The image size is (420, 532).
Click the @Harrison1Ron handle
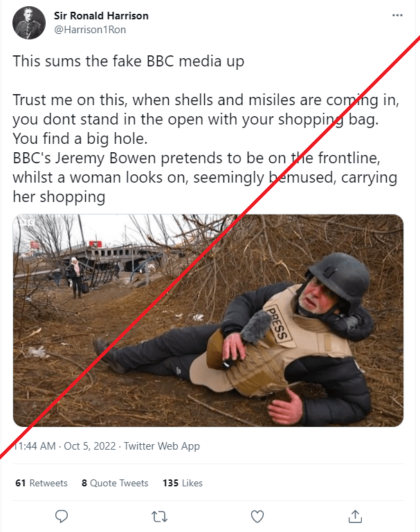coord(90,30)
